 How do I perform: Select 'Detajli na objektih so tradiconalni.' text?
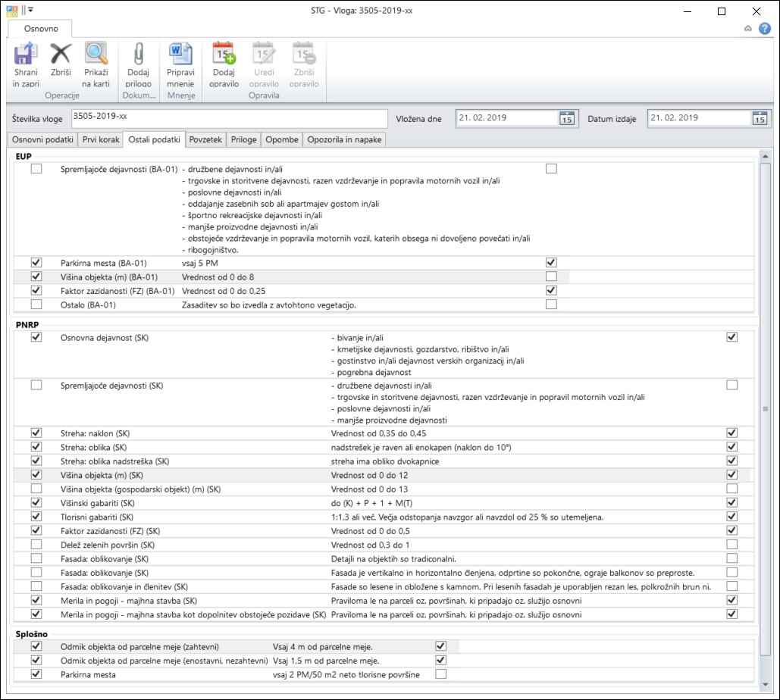393,559
